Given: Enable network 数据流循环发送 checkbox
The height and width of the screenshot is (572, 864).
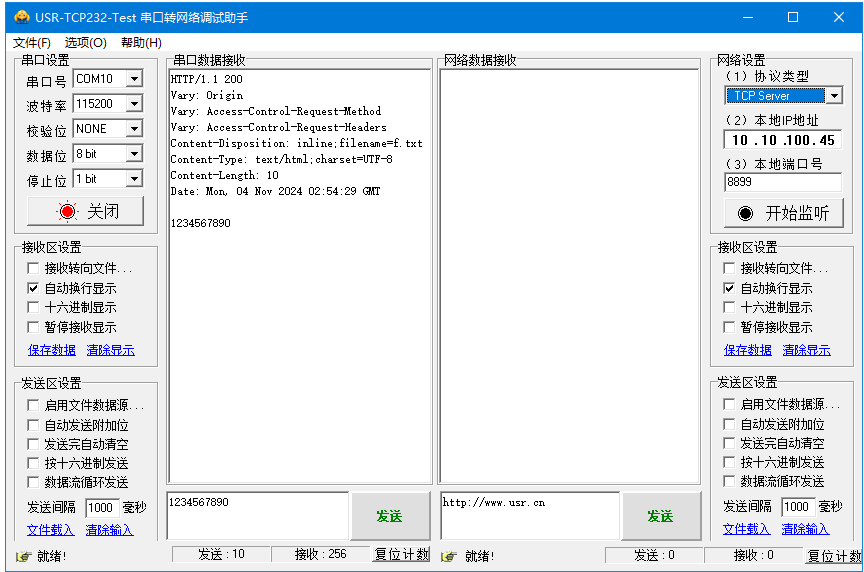Looking at the screenshot, I should [x=729, y=481].
